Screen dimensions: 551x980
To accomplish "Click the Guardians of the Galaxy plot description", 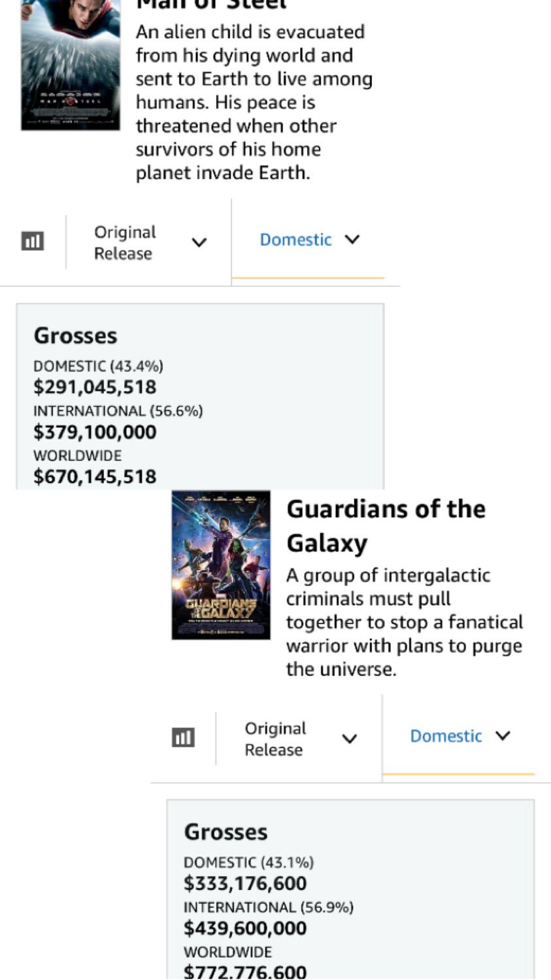I will pyautogui.click(x=404, y=622).
